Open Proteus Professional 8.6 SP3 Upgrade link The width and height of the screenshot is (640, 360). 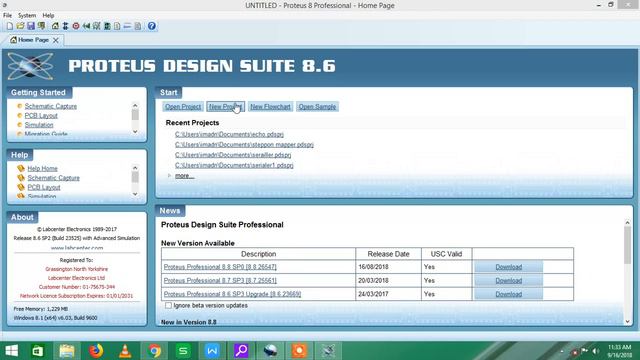point(232,294)
